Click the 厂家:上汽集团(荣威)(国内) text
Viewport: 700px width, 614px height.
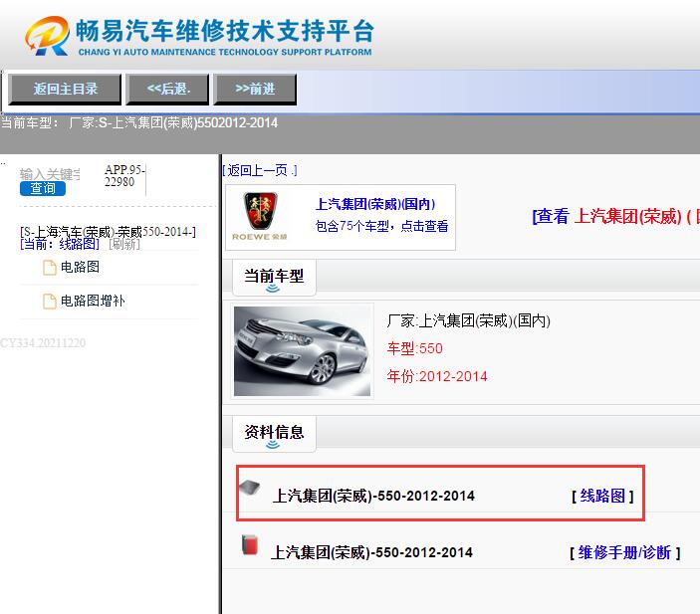tap(469, 320)
